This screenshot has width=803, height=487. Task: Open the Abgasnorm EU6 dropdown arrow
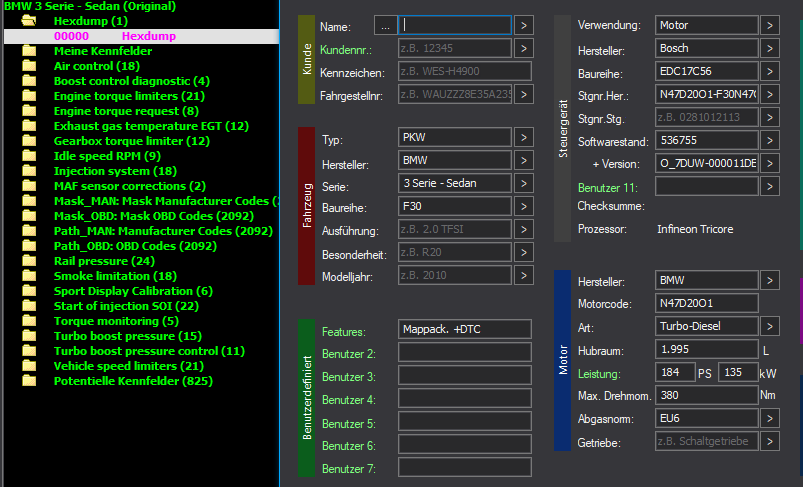[770, 418]
